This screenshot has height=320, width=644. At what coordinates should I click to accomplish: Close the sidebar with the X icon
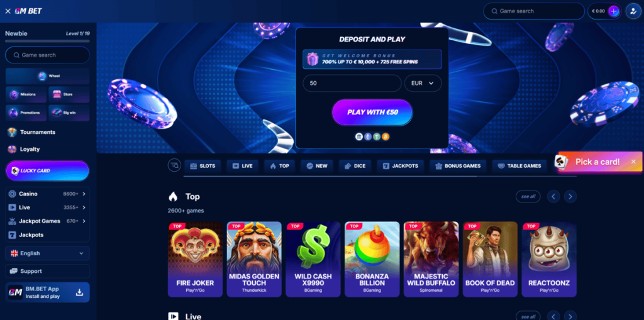[8, 11]
